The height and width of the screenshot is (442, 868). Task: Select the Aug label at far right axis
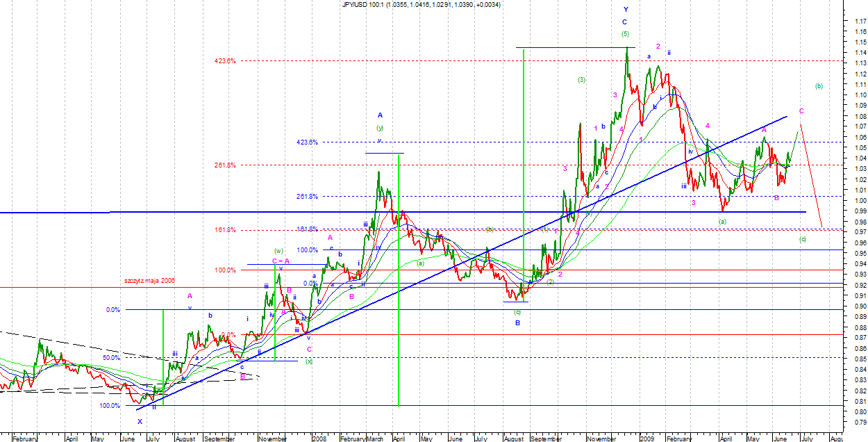click(836, 439)
